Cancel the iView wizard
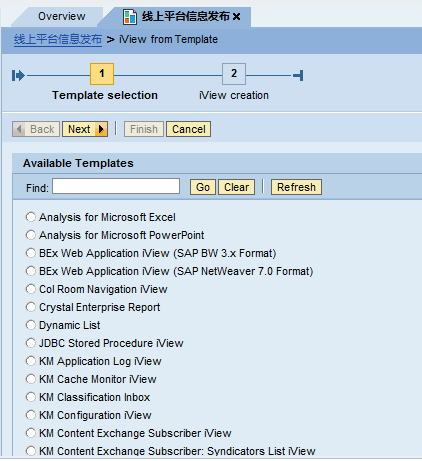Viewport: 422px width, 461px height. (x=189, y=129)
